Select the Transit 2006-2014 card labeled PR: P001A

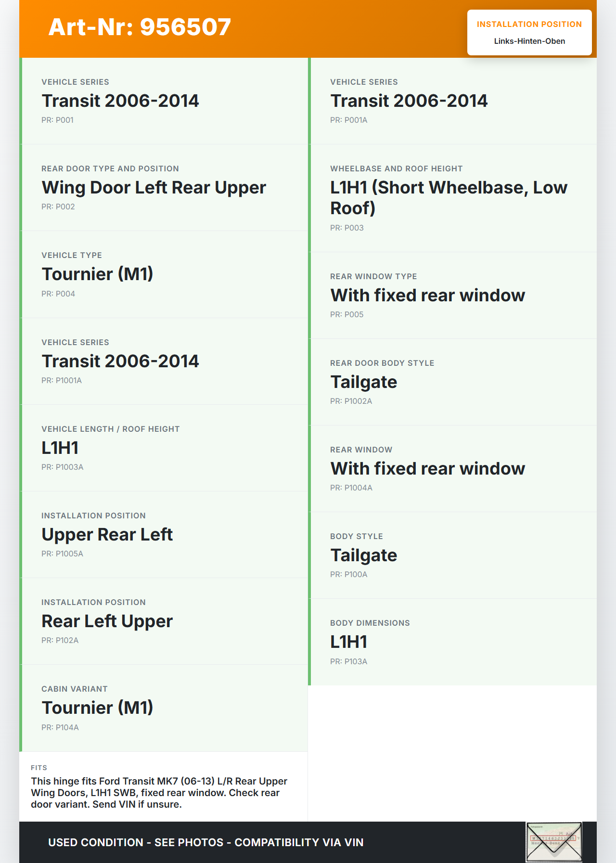(453, 101)
